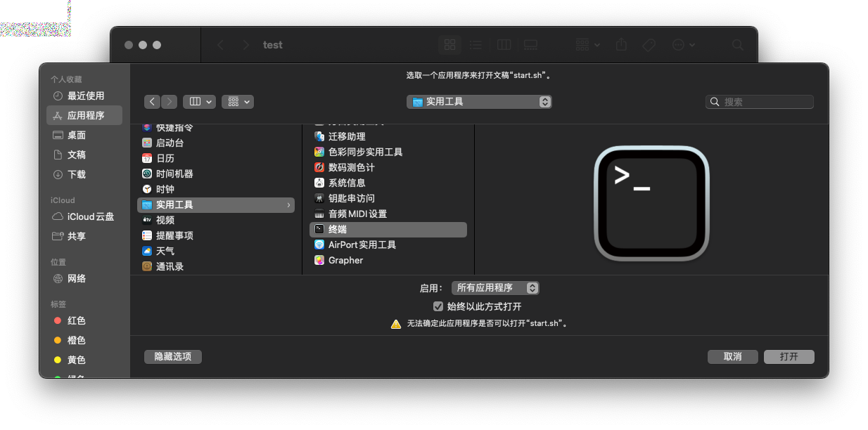Click icon view button in test window
Screen dimensions: 868x430
tap(449, 44)
